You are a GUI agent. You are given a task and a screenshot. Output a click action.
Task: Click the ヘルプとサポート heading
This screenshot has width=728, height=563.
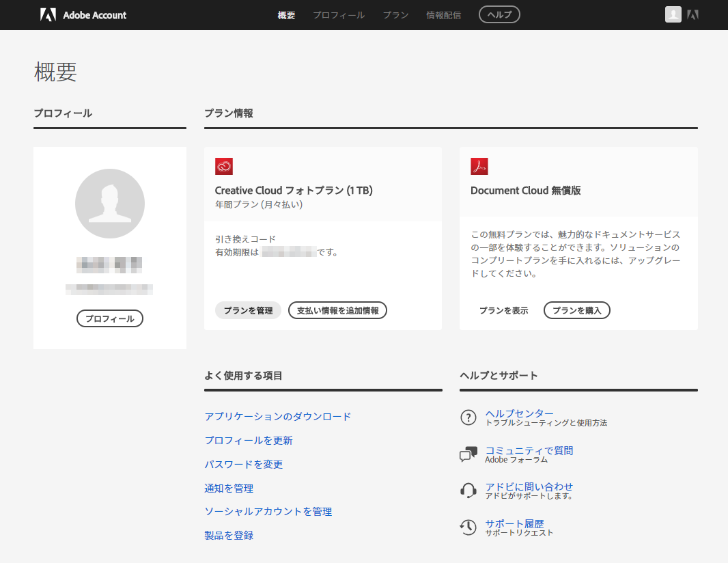pyautogui.click(x=499, y=375)
